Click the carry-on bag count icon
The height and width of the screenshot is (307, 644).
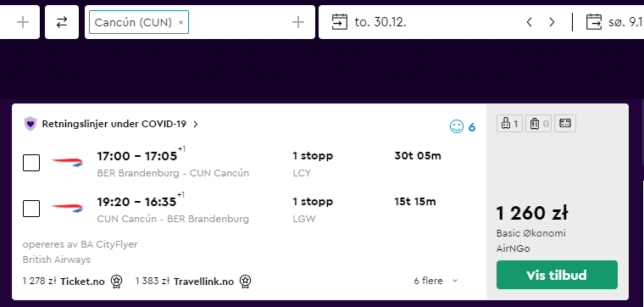click(x=509, y=124)
